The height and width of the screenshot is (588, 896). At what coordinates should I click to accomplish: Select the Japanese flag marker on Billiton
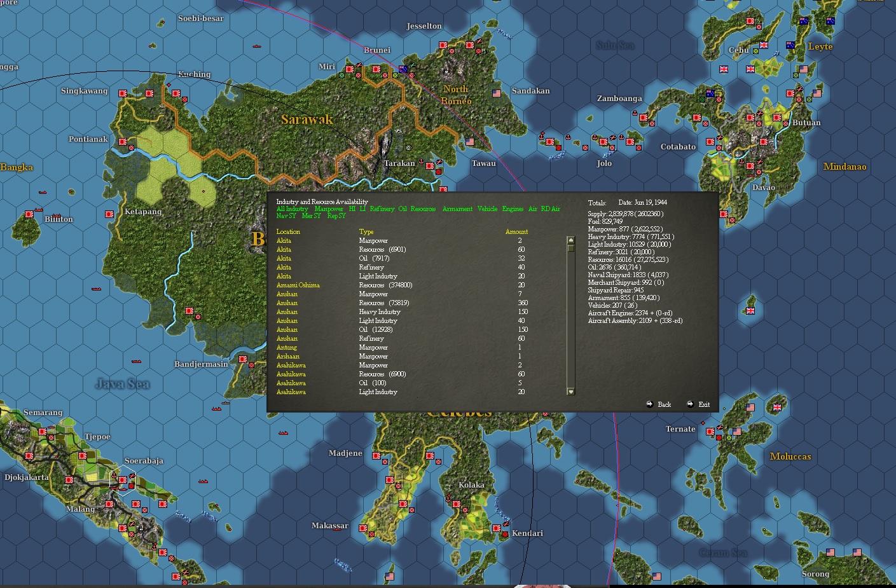coord(29,214)
